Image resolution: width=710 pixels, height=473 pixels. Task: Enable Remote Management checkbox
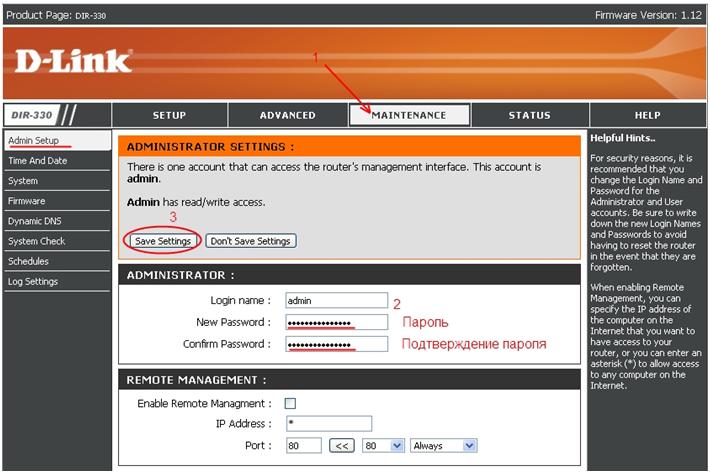coord(290,403)
